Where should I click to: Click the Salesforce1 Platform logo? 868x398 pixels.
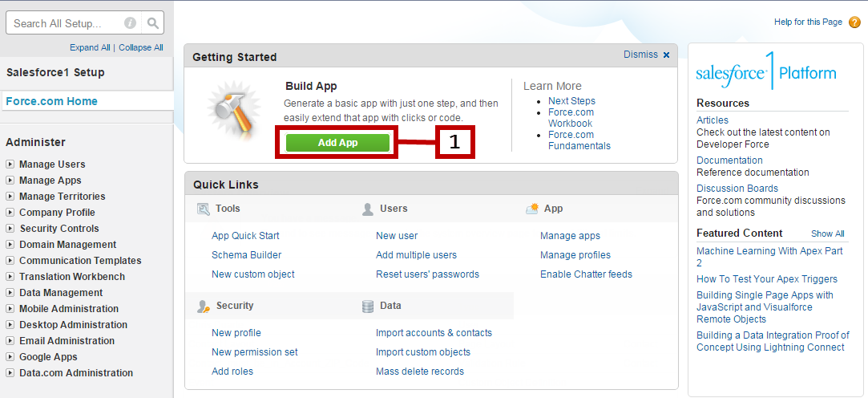766,71
